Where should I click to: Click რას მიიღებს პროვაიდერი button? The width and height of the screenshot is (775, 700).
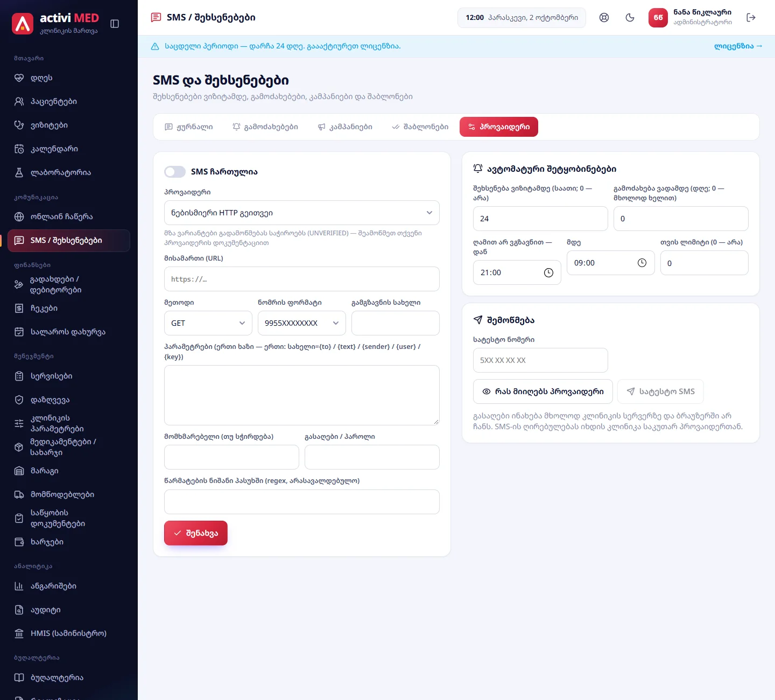(543, 391)
